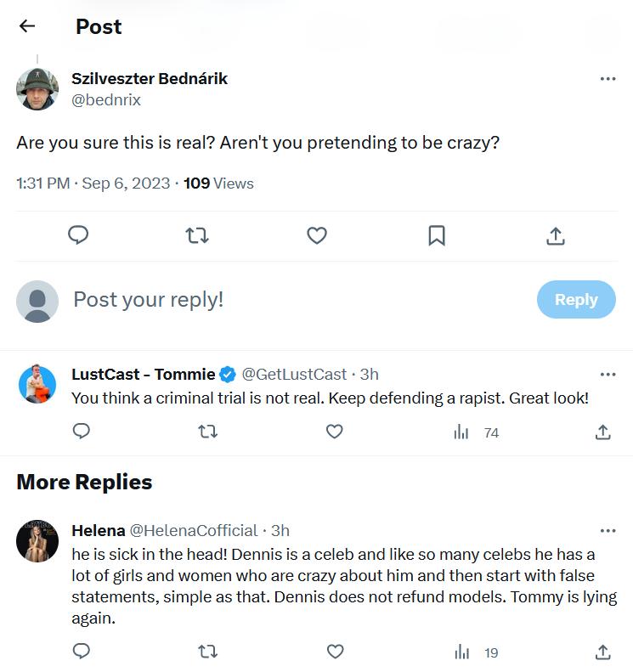Image resolution: width=633 pixels, height=672 pixels.
Task: Go back using the arrow beside Post
Action: (27, 26)
